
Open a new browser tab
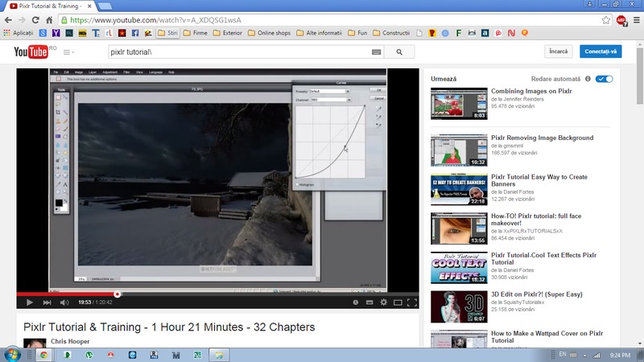click(x=105, y=6)
